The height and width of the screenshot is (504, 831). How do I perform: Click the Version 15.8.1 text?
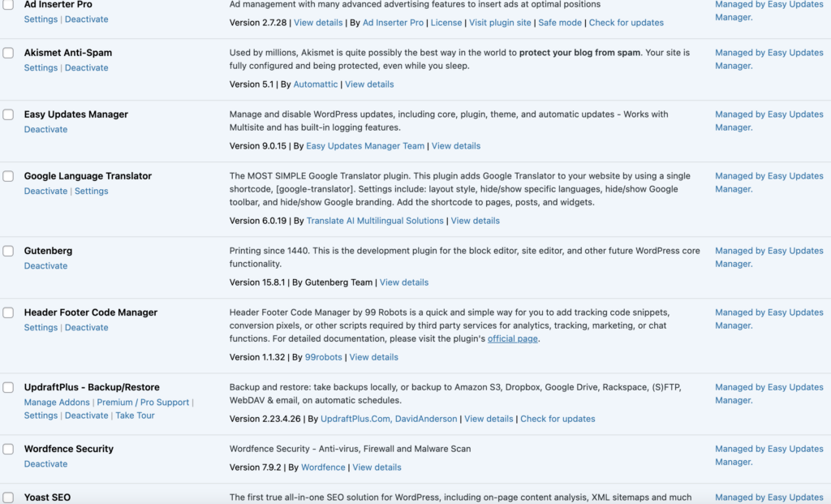pyautogui.click(x=257, y=282)
